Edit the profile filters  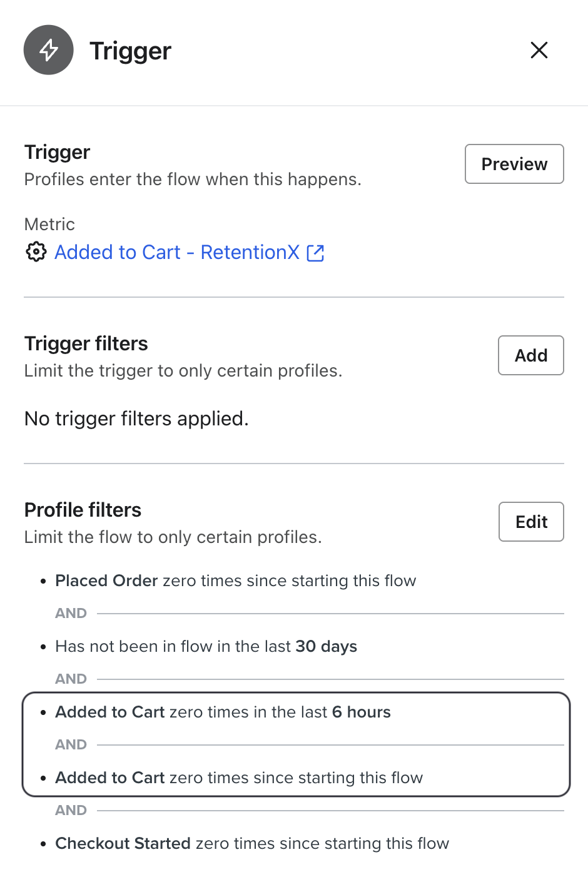[x=530, y=521]
